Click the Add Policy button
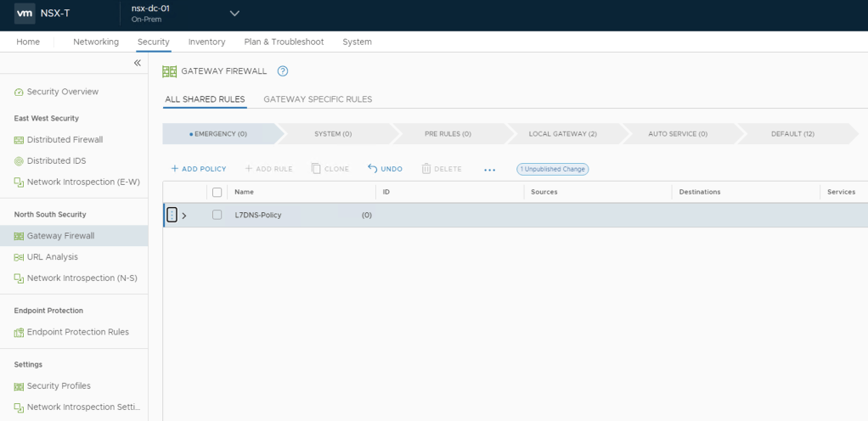This screenshot has width=868, height=421. [199, 169]
